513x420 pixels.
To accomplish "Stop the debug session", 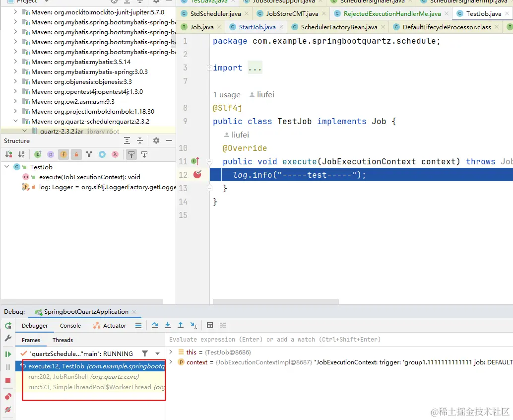I will pyautogui.click(x=8, y=380).
